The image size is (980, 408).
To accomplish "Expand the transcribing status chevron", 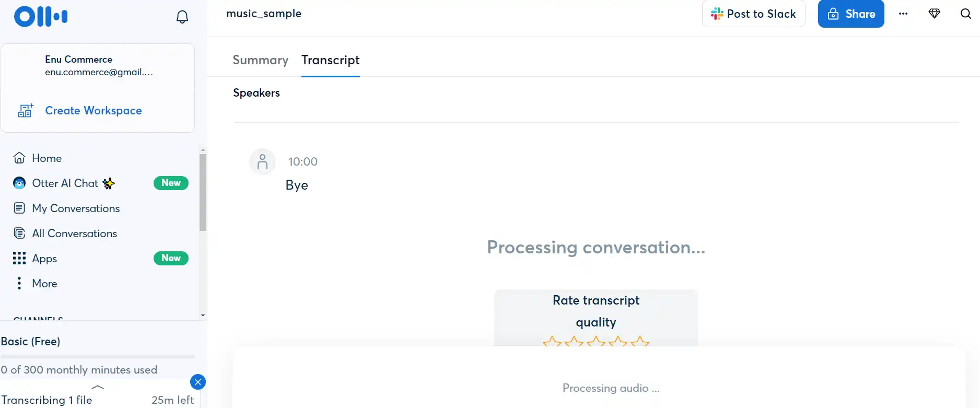I will 98,387.
